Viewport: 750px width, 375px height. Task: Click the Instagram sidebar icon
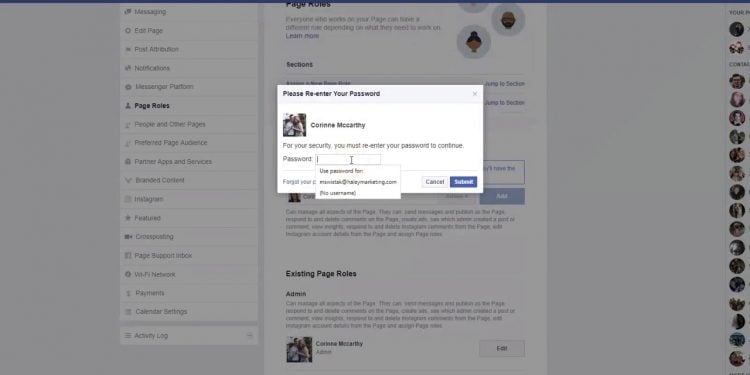128,199
